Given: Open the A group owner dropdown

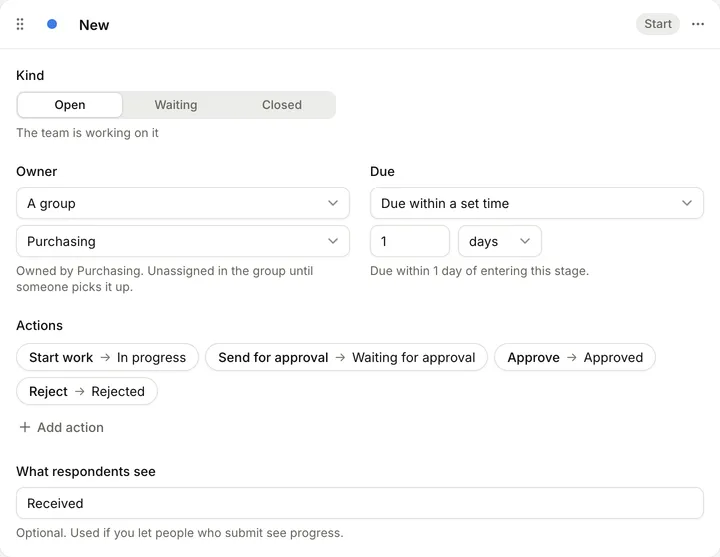Looking at the screenshot, I should (x=183, y=203).
